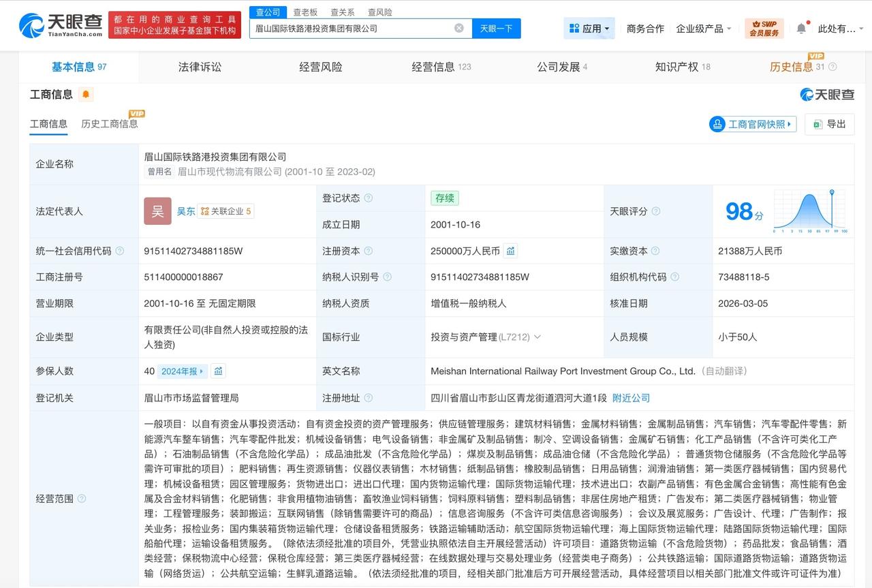Click the alert bell beside 工商信息 heading
The width and height of the screenshot is (872, 588).
pyautogui.click(x=86, y=95)
